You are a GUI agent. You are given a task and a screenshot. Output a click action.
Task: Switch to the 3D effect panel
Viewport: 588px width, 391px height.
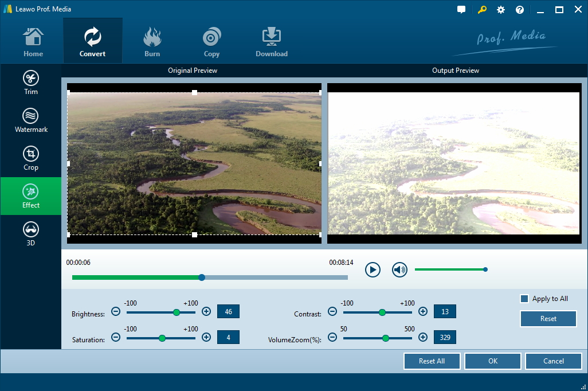pos(31,234)
